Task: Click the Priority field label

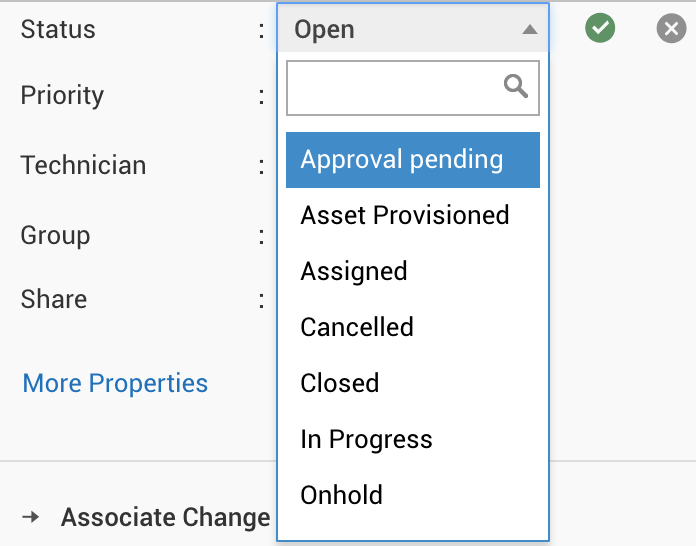Action: coord(62,96)
